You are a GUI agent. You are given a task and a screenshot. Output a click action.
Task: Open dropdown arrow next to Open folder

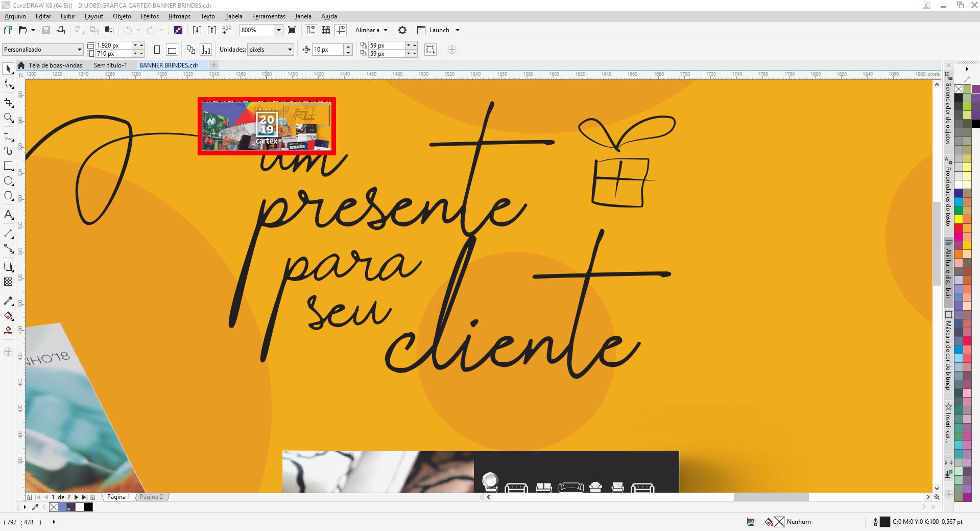[x=33, y=30]
